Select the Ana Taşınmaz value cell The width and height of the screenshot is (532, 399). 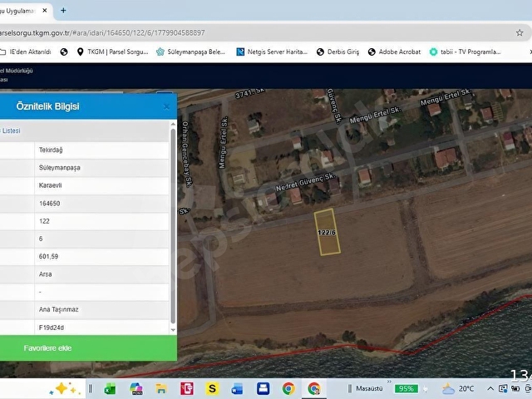pos(101,309)
